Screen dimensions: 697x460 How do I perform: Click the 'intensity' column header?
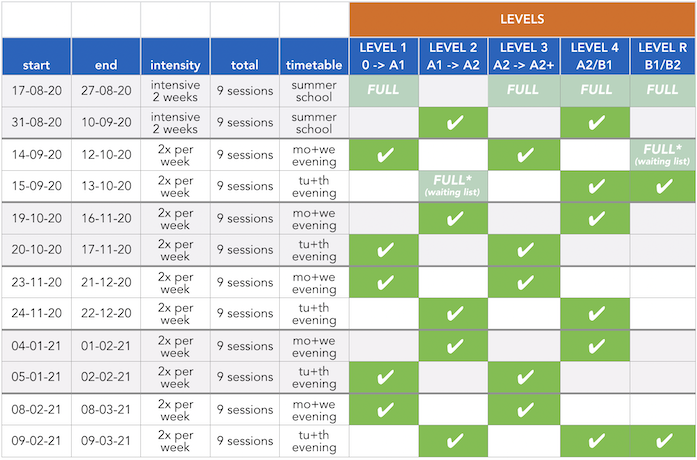(175, 65)
